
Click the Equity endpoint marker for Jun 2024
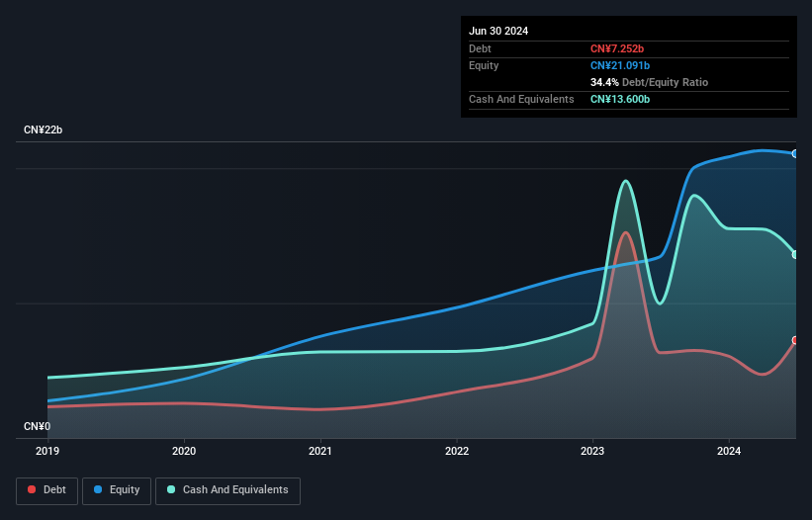click(795, 153)
